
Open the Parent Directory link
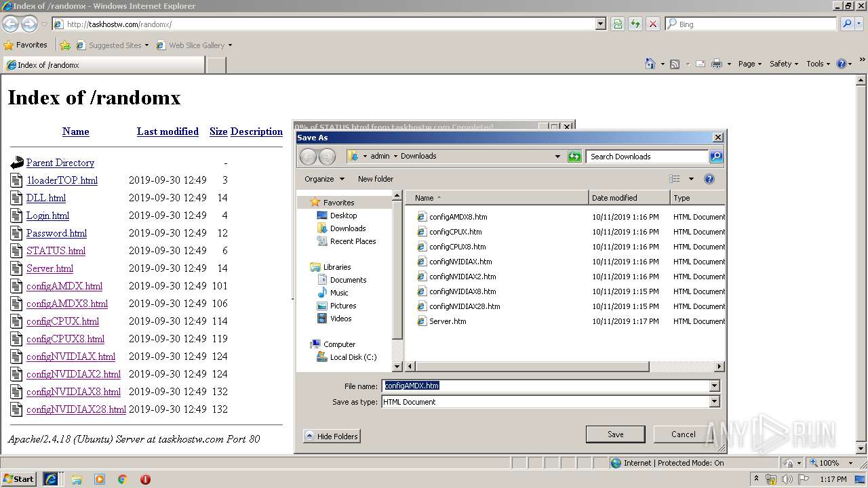[x=60, y=163]
